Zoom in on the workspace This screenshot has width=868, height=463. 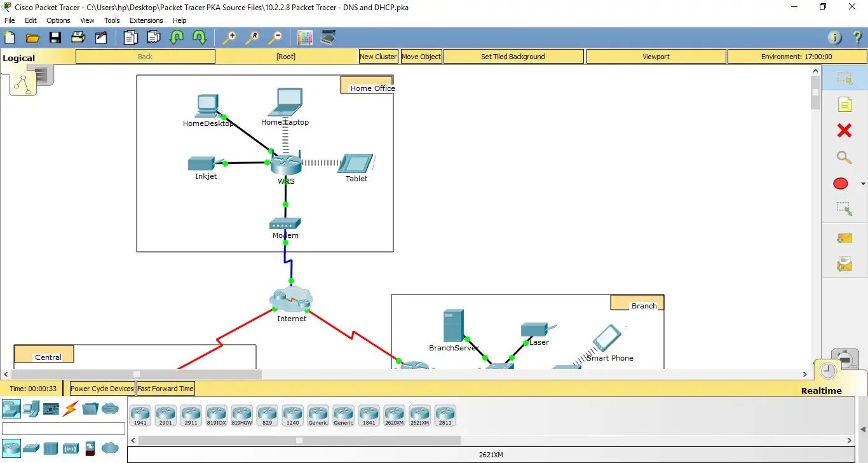pos(229,38)
